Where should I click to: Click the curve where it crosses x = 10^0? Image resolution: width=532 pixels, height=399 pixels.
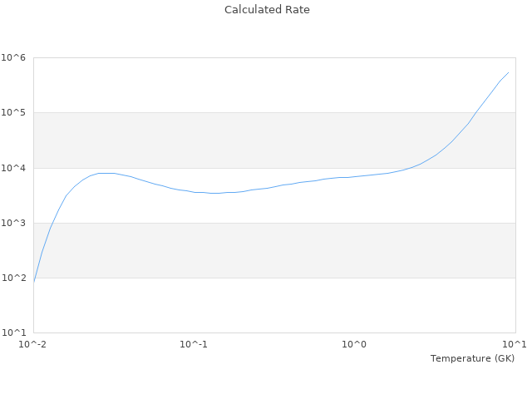coord(355,176)
